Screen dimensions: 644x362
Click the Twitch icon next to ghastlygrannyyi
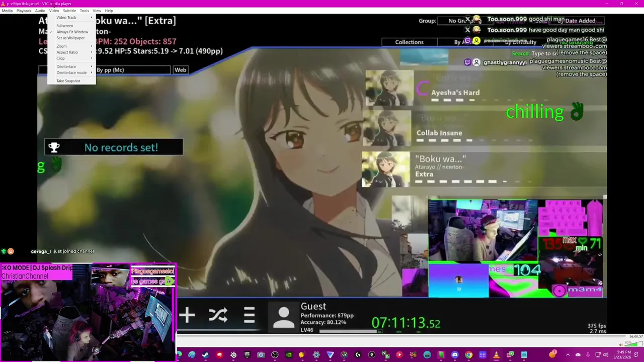[467, 62]
